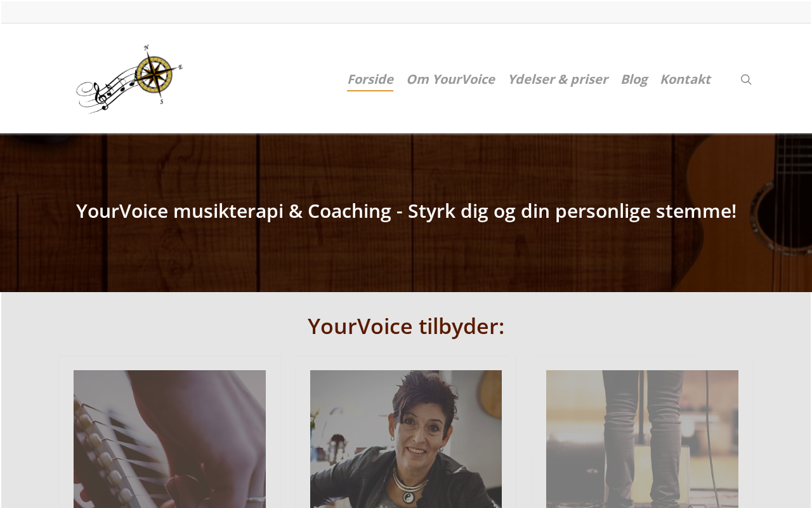The image size is (812, 508).
Task: Navigate to the Kontakt page
Action: coord(685,79)
